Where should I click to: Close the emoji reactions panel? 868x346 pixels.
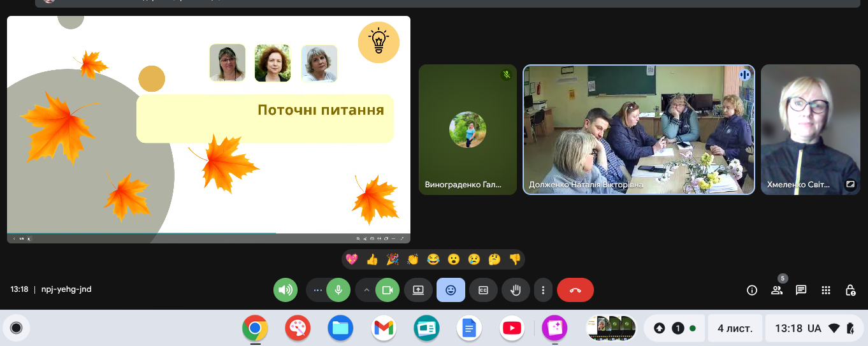point(451,290)
